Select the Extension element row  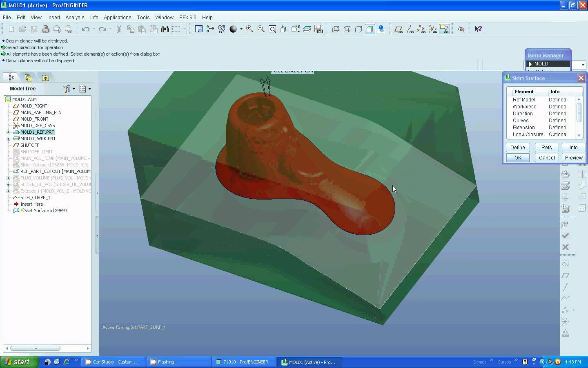point(541,128)
